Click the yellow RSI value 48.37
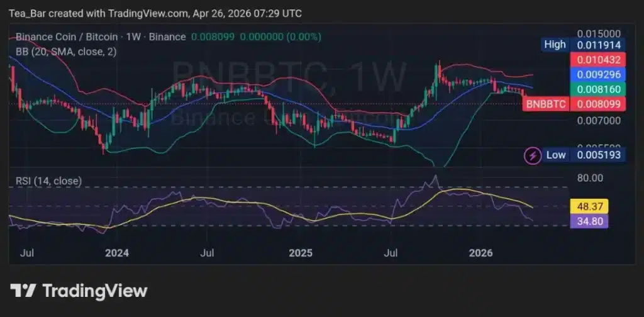This screenshot has width=644, height=317. [590, 206]
